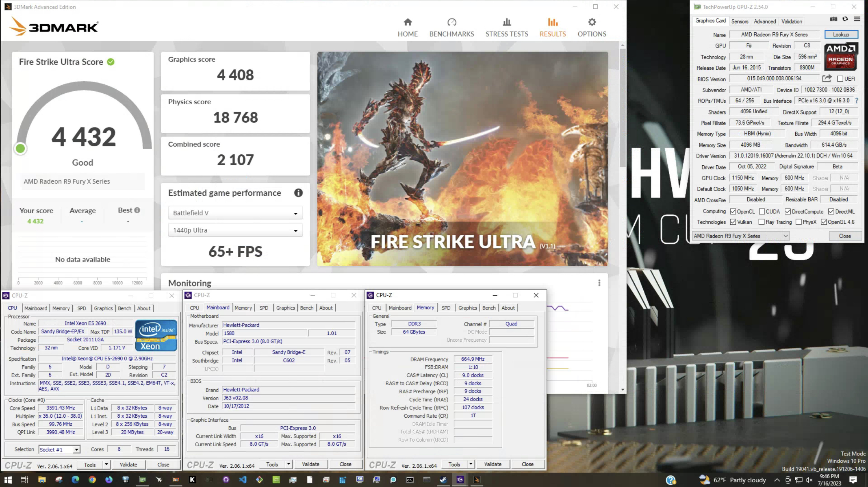This screenshot has height=487, width=868.
Task: Open the volume icon in system tray
Action: pyautogui.click(x=809, y=480)
